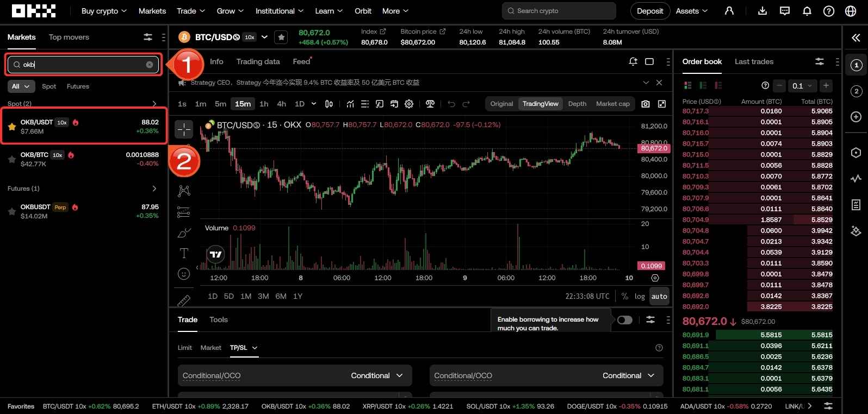
Task: Click the compare scales balance icon
Action: coord(430,104)
